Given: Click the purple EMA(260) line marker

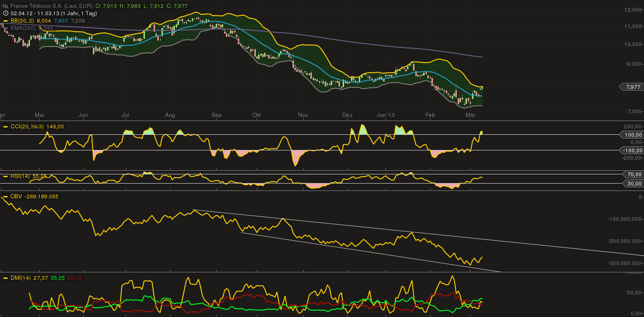Looking at the screenshot, I should pos(6,28).
